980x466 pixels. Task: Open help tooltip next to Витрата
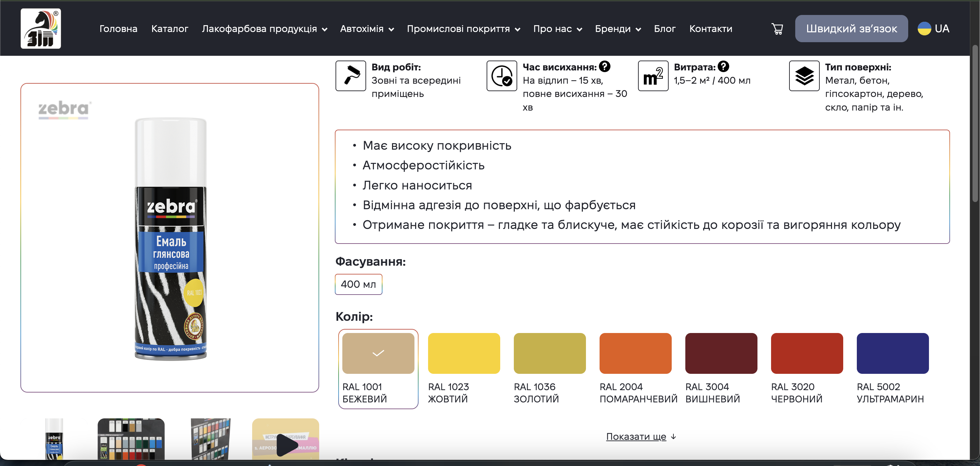pyautogui.click(x=723, y=67)
